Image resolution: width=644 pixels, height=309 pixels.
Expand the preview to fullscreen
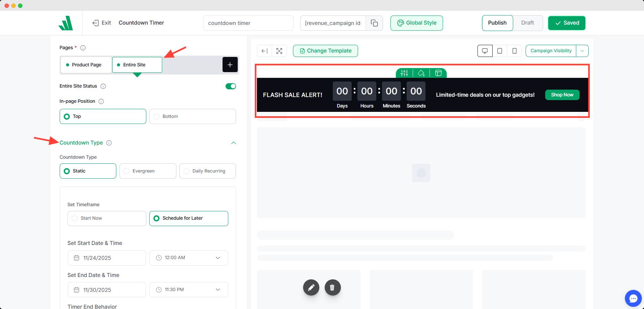(280, 51)
